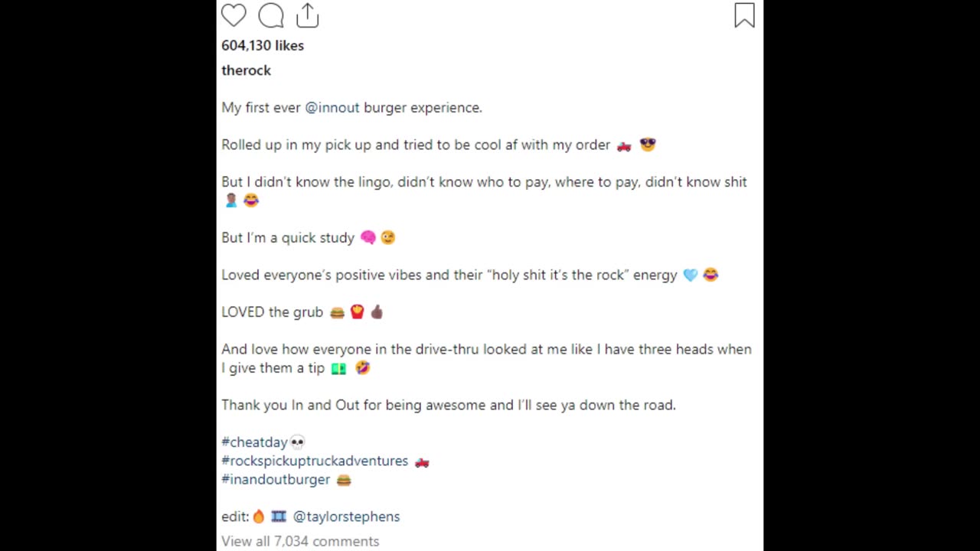
Task: Open the therock profile username
Action: coord(246,70)
